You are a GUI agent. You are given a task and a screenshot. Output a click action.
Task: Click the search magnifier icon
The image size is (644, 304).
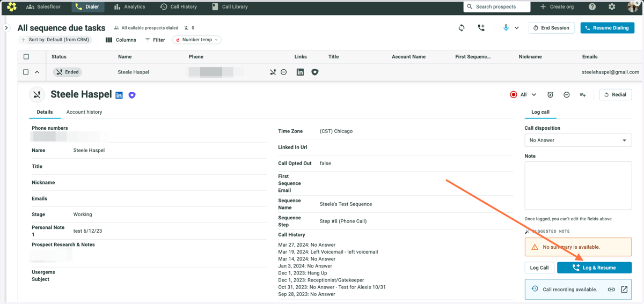470,7
